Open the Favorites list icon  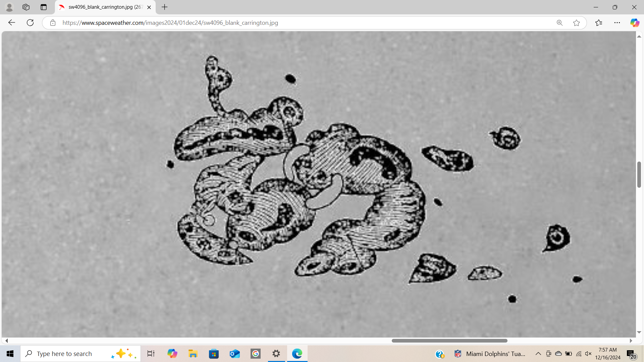[x=599, y=23]
